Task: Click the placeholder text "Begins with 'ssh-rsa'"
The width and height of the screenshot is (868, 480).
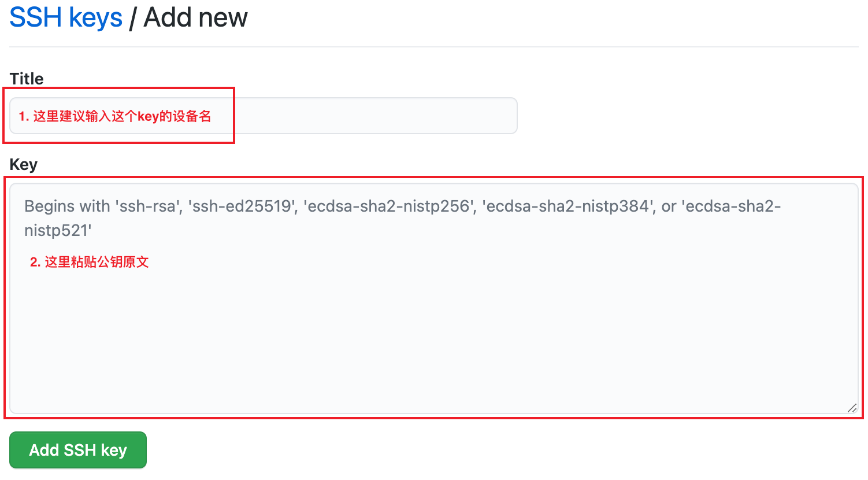Action: click(102, 206)
